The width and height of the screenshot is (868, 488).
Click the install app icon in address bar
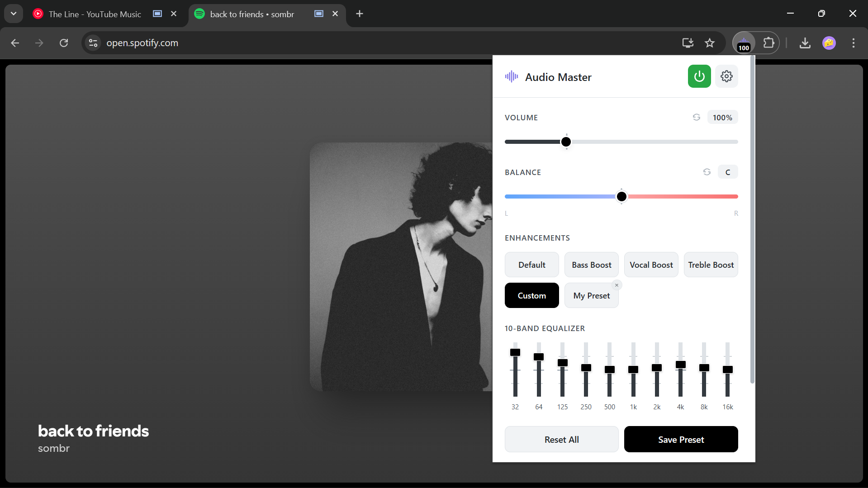pyautogui.click(x=688, y=43)
